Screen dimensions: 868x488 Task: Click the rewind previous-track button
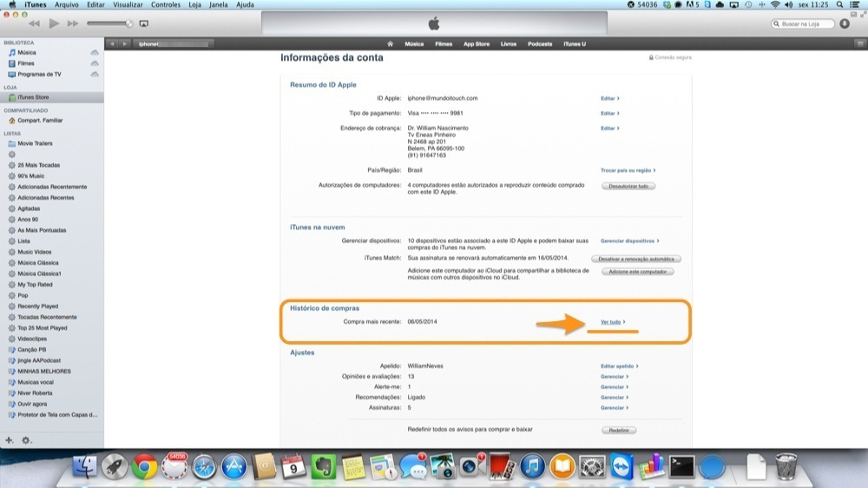[35, 23]
